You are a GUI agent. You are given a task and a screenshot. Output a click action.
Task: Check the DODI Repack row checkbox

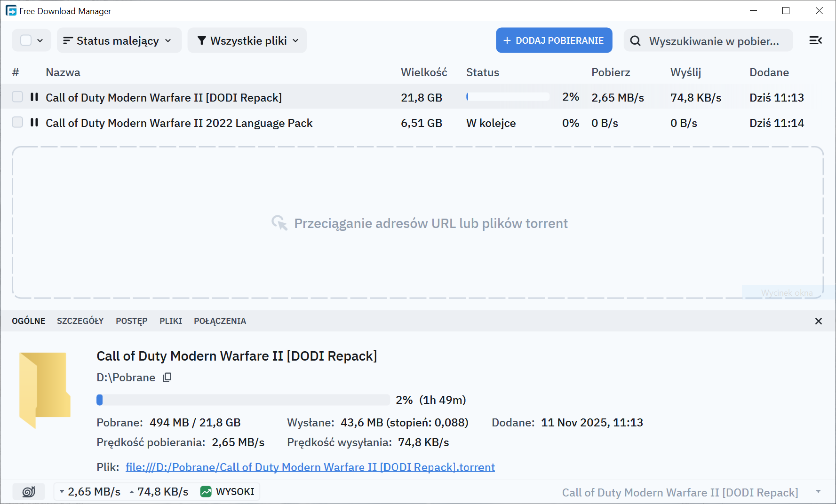coord(17,97)
